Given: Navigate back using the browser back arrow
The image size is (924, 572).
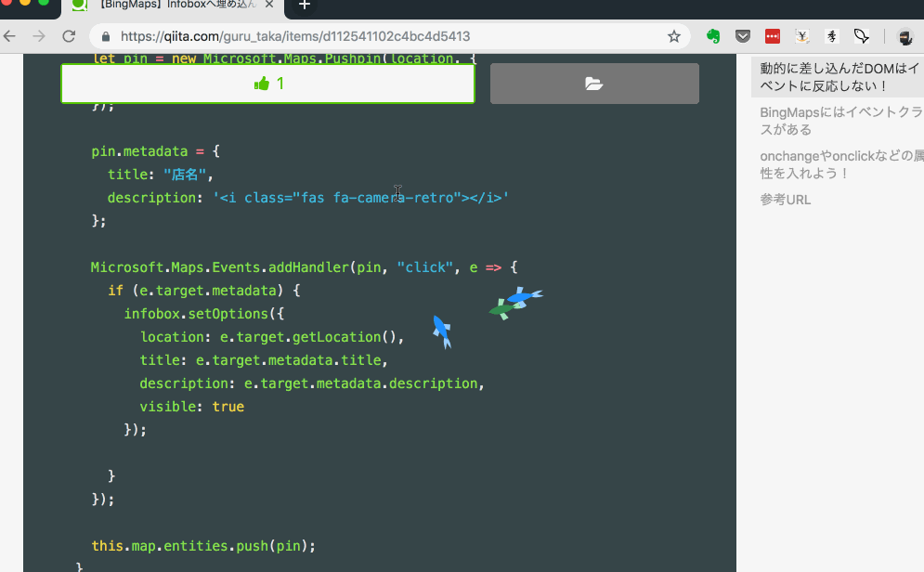Looking at the screenshot, I should point(9,35).
